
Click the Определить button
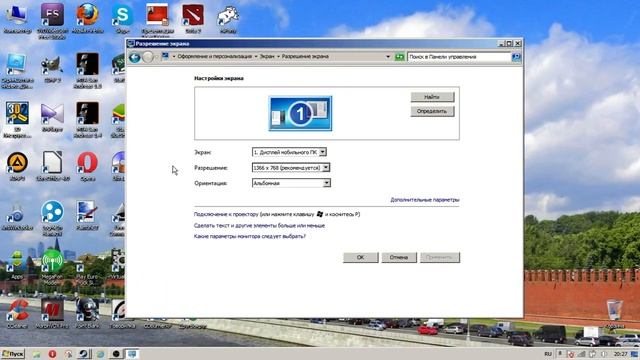432,111
